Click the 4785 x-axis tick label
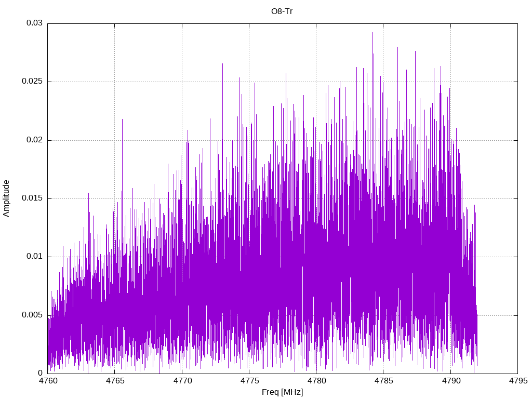 pos(384,381)
